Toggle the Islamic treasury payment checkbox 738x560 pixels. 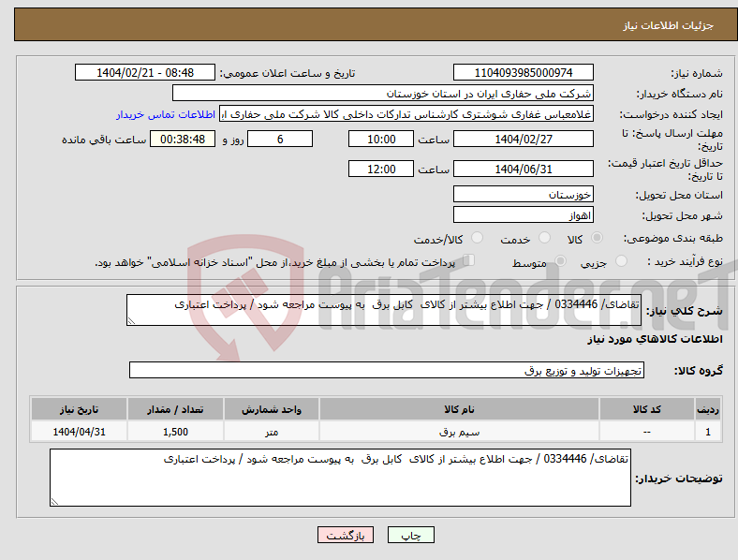tap(469, 259)
